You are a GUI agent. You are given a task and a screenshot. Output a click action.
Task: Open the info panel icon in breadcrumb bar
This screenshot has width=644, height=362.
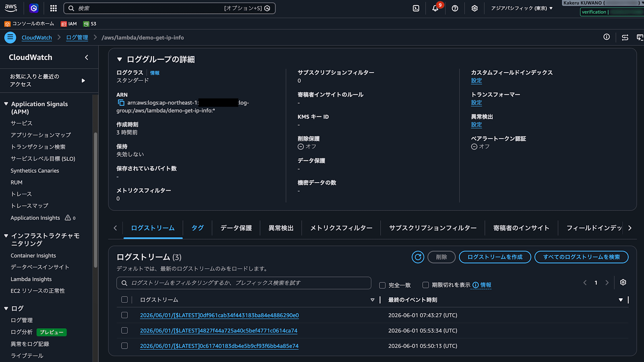[607, 37]
